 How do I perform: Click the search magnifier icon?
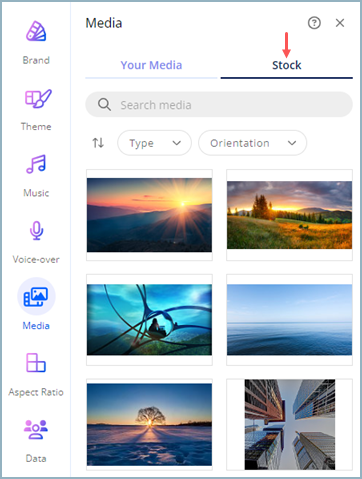click(x=104, y=105)
